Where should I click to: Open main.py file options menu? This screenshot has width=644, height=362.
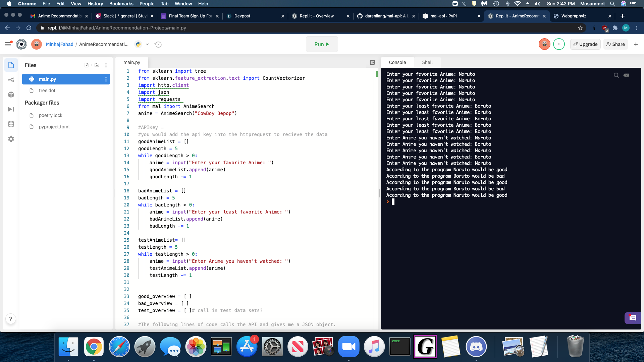[x=106, y=79]
